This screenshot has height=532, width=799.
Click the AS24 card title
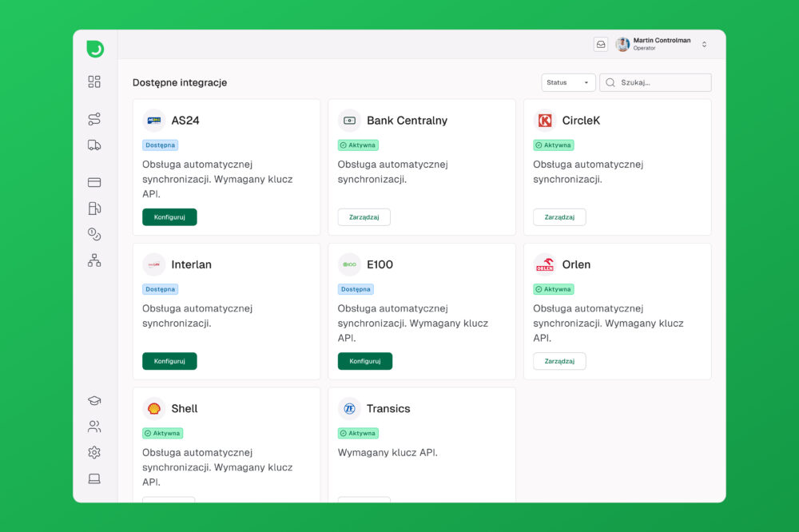coord(185,121)
